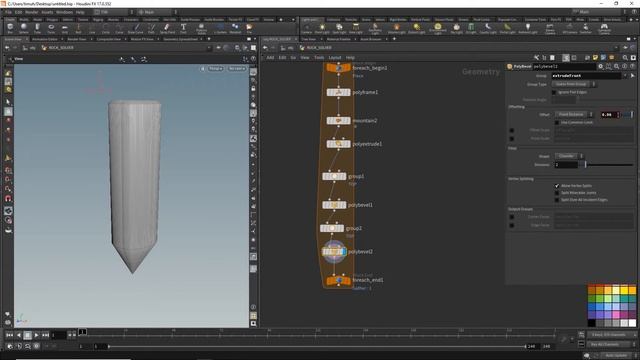The height and width of the screenshot is (360, 640).
Task: Click the Play button on the timeline
Action: [36, 335]
